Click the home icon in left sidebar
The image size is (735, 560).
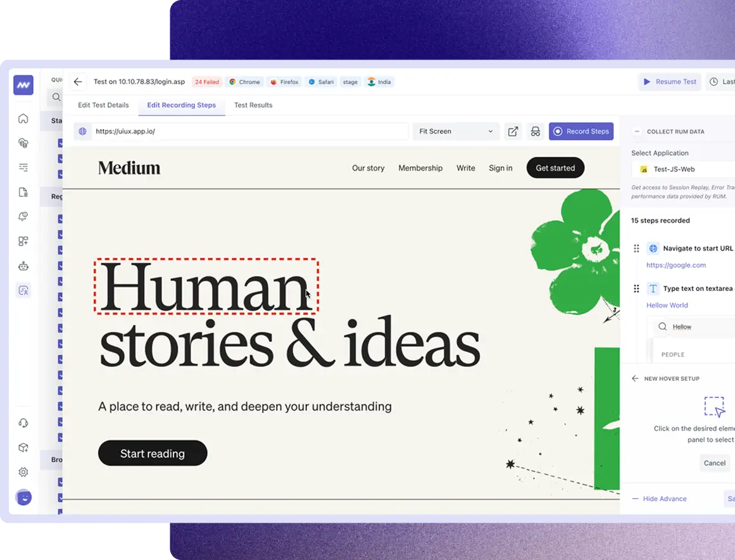[23, 118]
